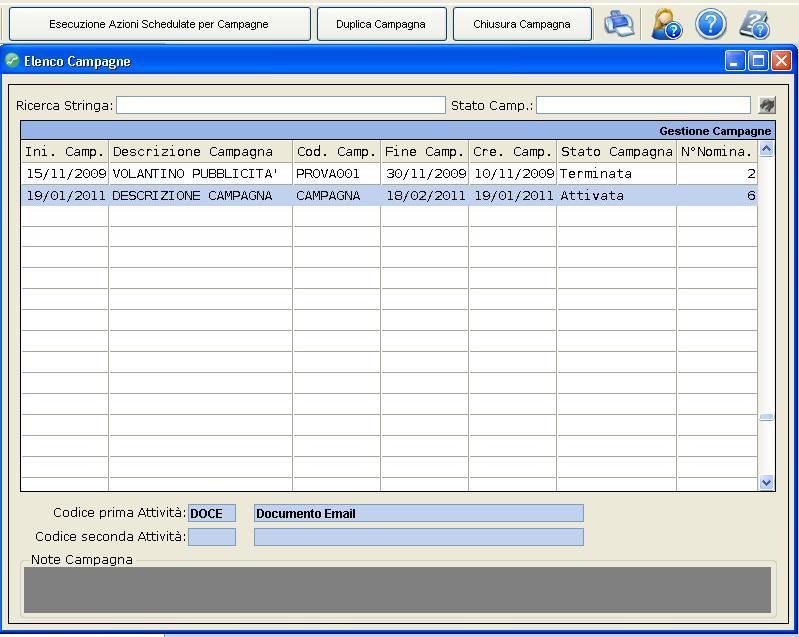799x637 pixels.
Task: Click the 30/11/2009 end date cell
Action: (424, 174)
